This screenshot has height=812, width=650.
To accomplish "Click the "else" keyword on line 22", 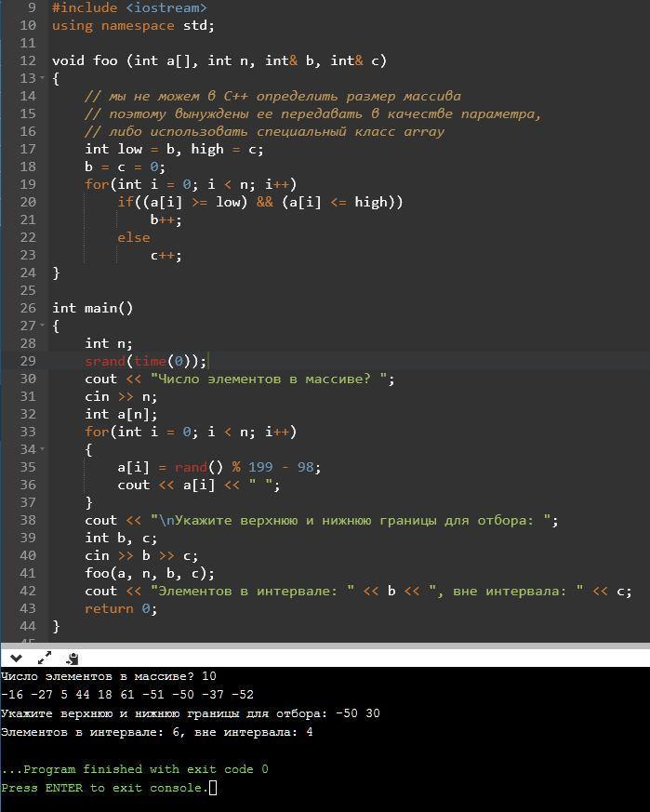I will pos(134,238).
